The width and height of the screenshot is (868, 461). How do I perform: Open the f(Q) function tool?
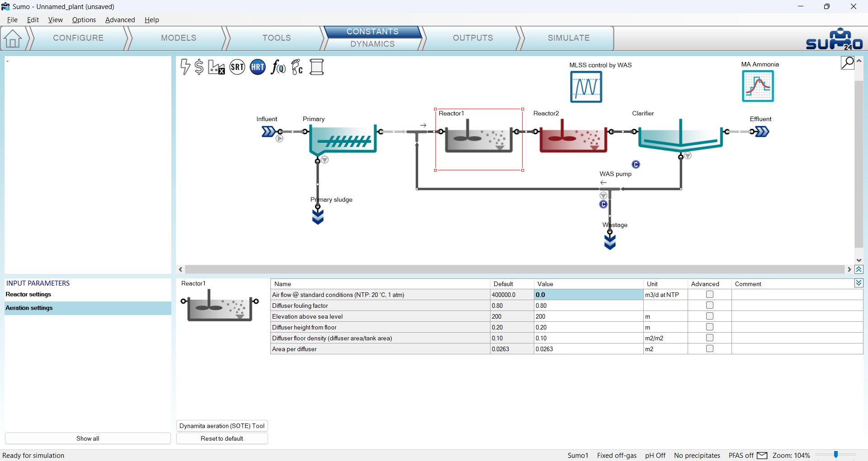(x=278, y=67)
